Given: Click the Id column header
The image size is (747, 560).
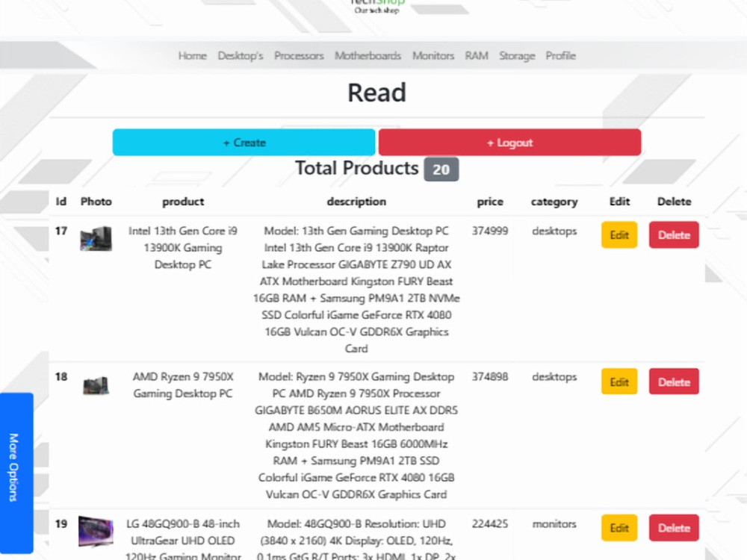Looking at the screenshot, I should 61,202.
